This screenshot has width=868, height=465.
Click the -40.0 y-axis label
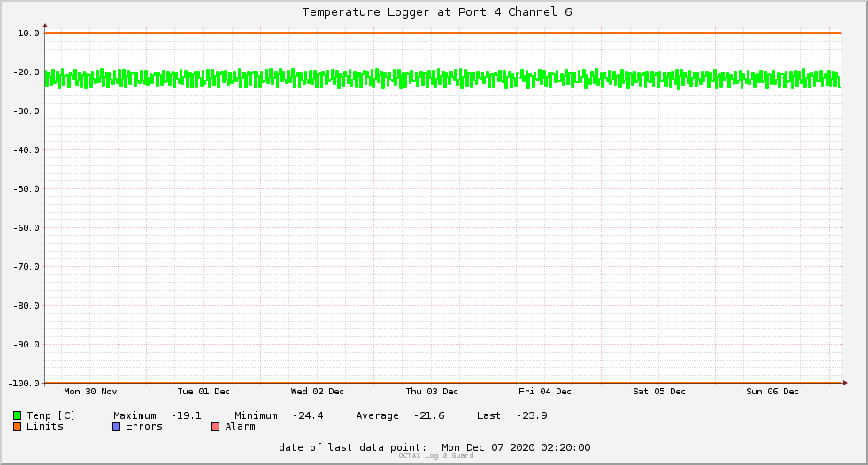click(27, 149)
